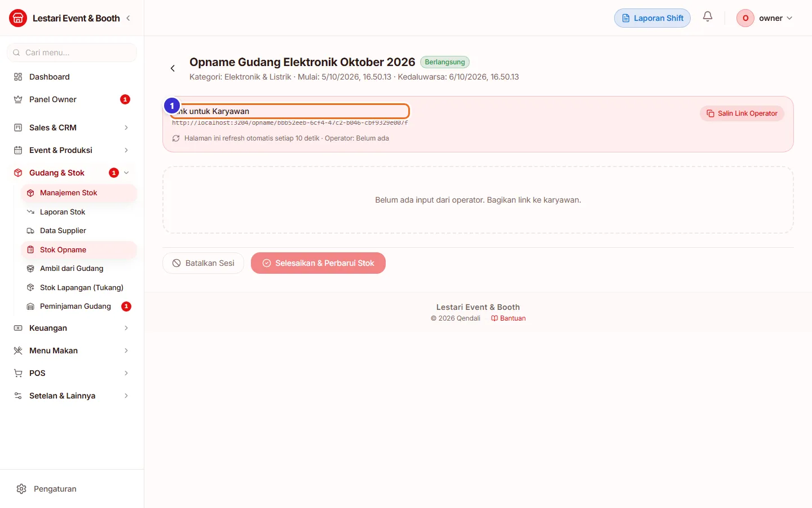This screenshot has height=508, width=812.
Task: Click Salin Link Operator button
Action: (x=742, y=113)
